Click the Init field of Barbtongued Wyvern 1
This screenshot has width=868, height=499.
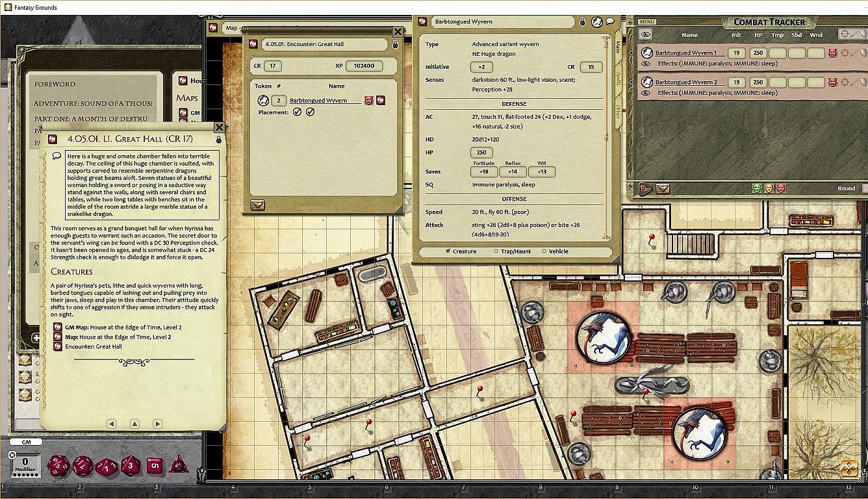click(x=736, y=53)
